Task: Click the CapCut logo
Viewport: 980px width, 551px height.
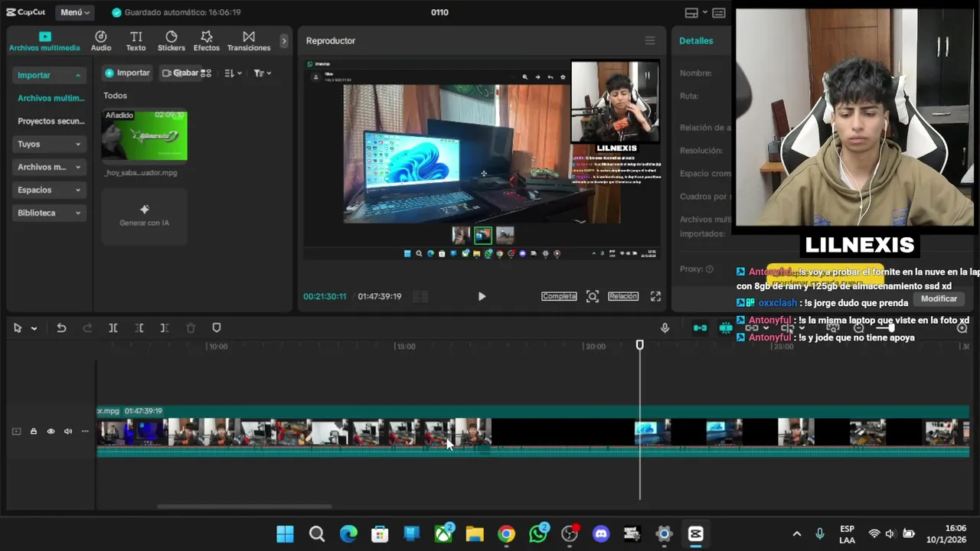Action: 25,12
